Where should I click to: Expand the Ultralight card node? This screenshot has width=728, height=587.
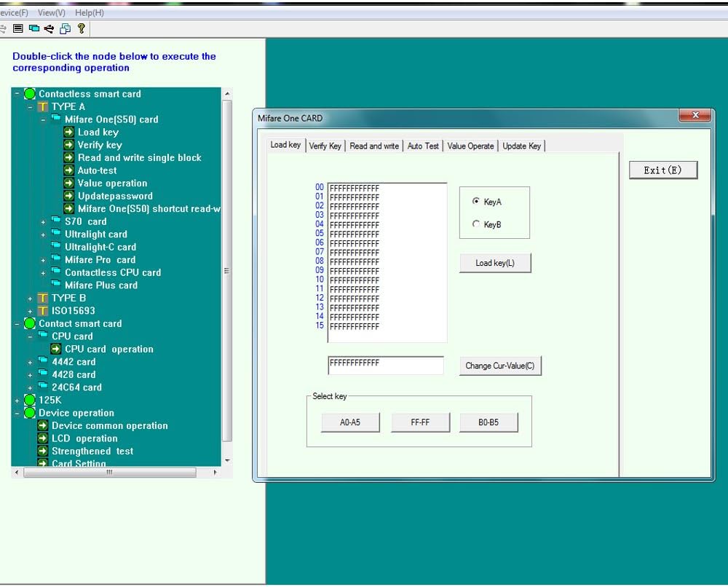coord(43,235)
